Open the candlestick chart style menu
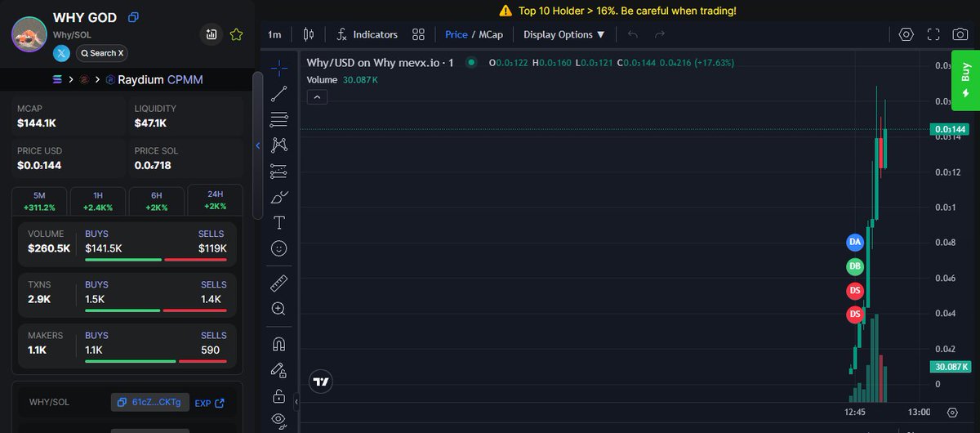The width and height of the screenshot is (980, 433). coord(308,34)
